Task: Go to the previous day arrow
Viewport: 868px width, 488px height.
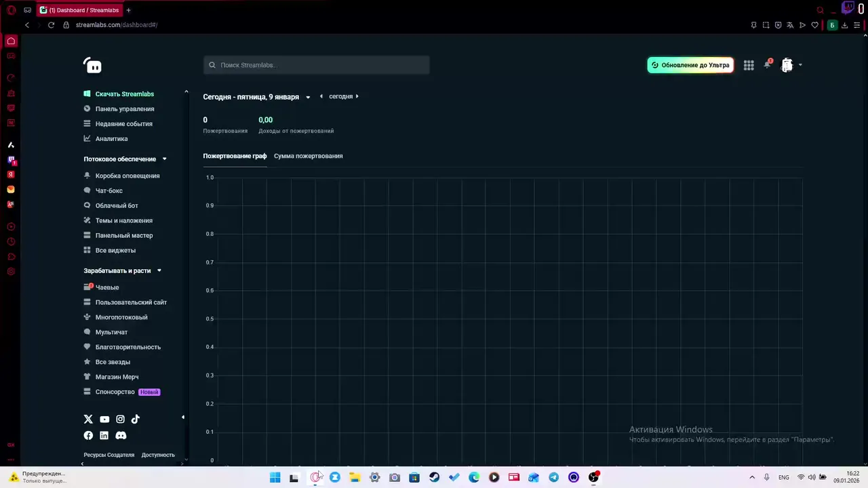Action: tap(321, 96)
